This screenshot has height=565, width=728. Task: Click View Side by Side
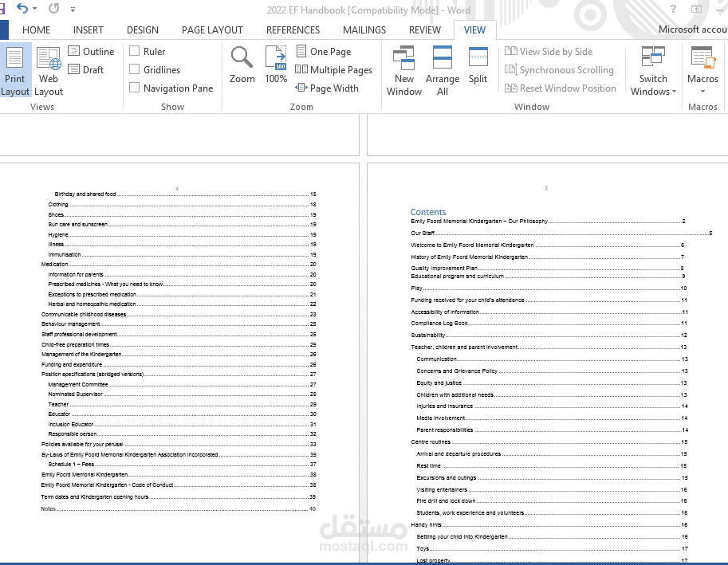(549, 52)
